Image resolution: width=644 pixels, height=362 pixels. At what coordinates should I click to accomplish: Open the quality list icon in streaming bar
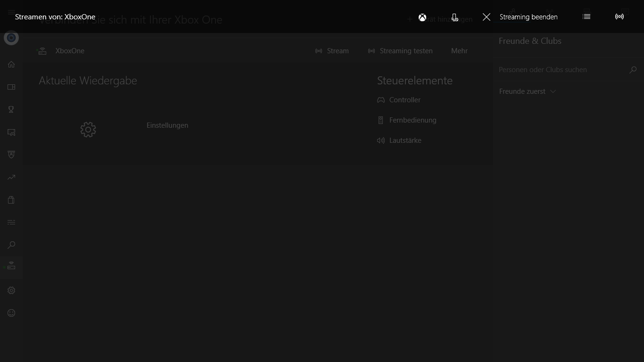[x=586, y=16]
